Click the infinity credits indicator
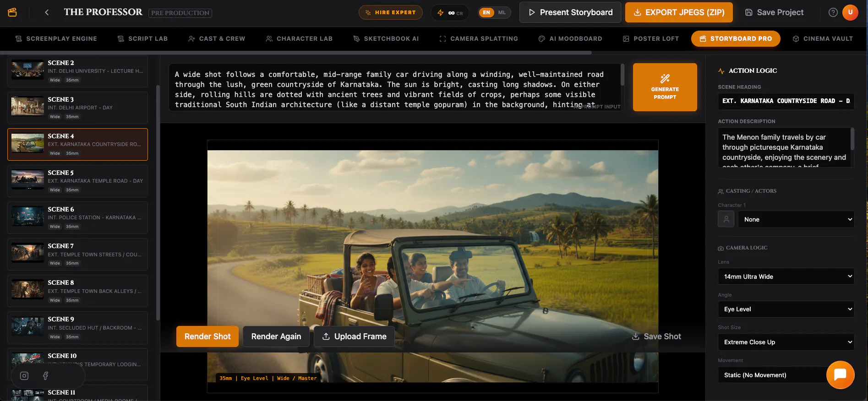 [x=450, y=13]
